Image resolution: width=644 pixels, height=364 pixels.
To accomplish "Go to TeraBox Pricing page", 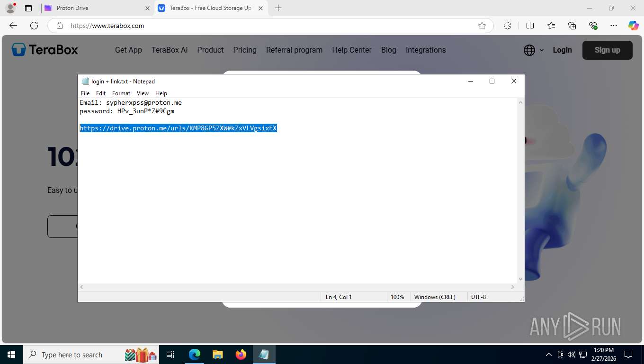I will pos(245,50).
